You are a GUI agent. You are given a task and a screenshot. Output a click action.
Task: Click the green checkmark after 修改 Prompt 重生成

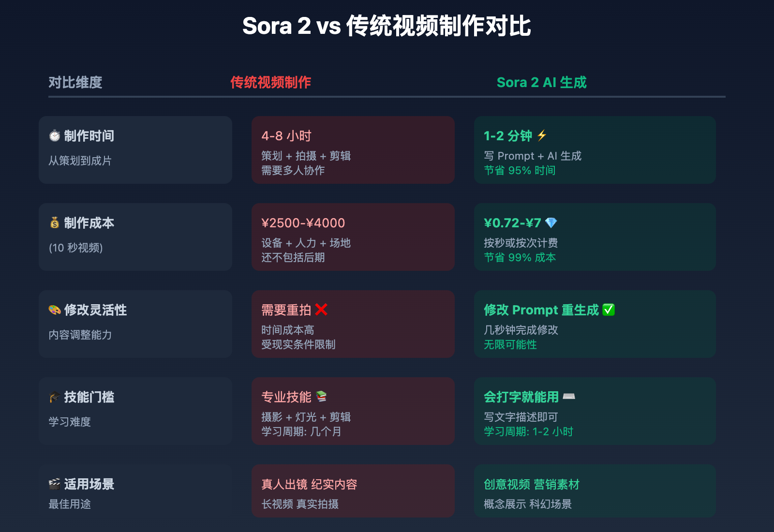coord(609,310)
